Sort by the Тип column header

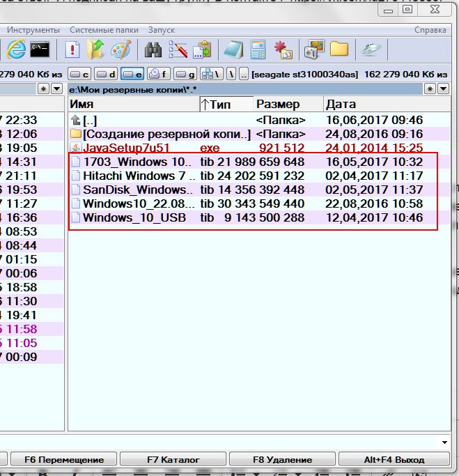(227, 104)
